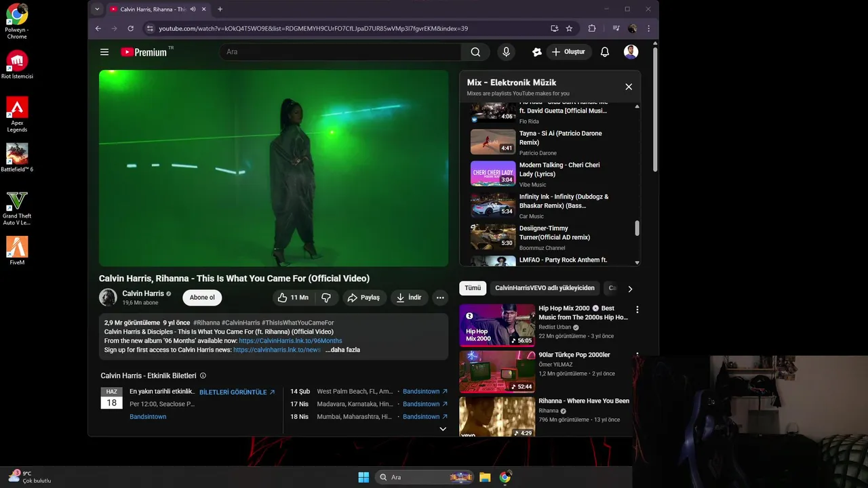This screenshot has height=488, width=868.
Task: Click the BİLETLERİ GÖRÜNTÜLE link
Action: coord(237,392)
